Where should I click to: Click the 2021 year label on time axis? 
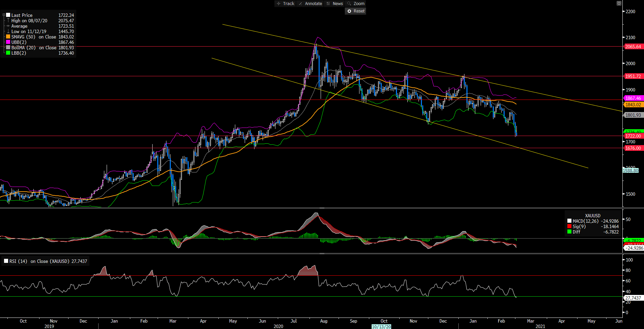(x=540, y=326)
